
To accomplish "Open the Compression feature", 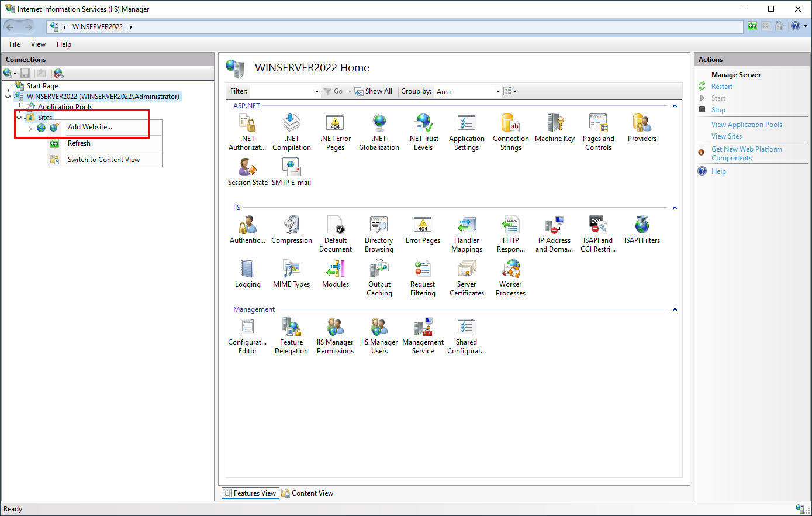I will (291, 230).
